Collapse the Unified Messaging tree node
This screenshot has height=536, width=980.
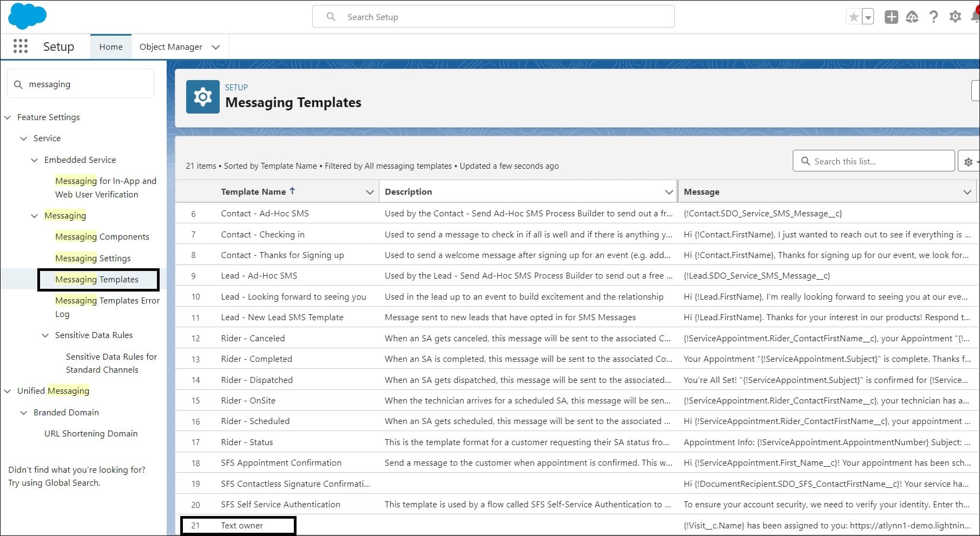point(8,391)
